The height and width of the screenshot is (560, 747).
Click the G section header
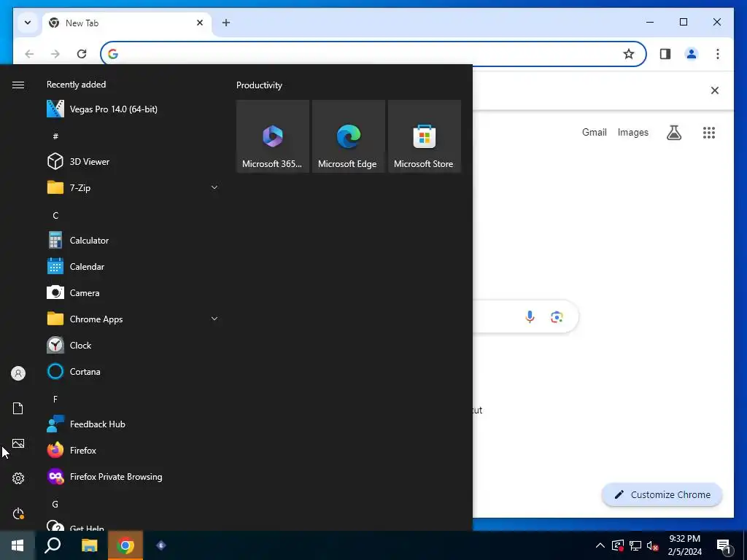point(55,505)
